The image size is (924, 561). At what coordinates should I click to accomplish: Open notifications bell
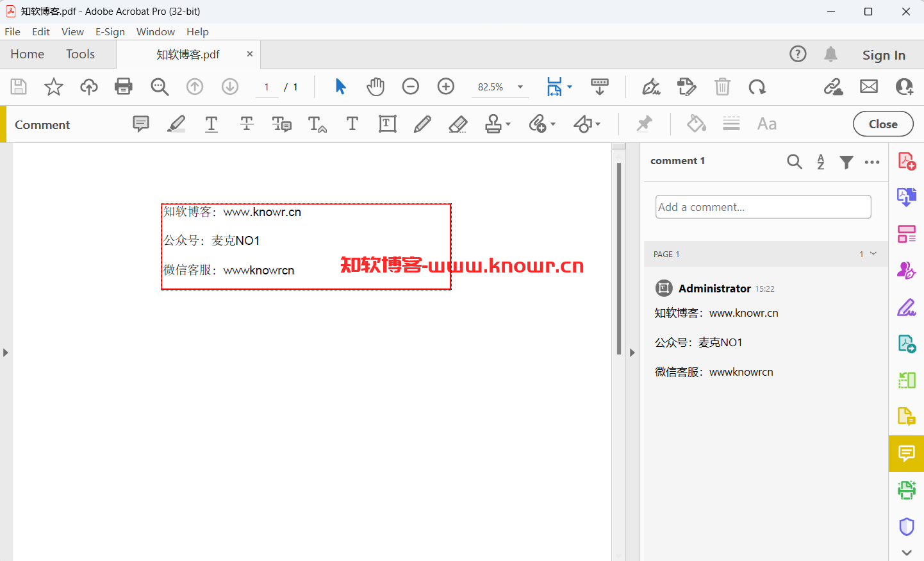[830, 54]
